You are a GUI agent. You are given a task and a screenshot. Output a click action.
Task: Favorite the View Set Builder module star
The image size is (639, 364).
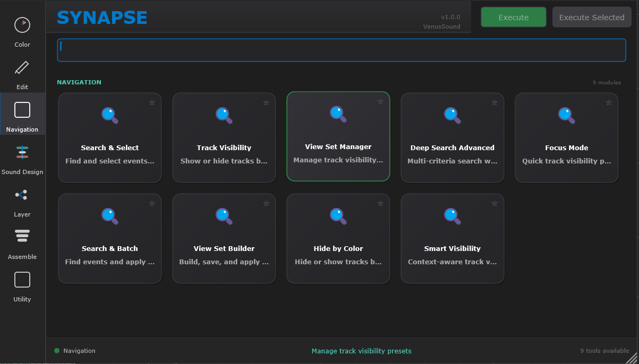click(x=266, y=203)
